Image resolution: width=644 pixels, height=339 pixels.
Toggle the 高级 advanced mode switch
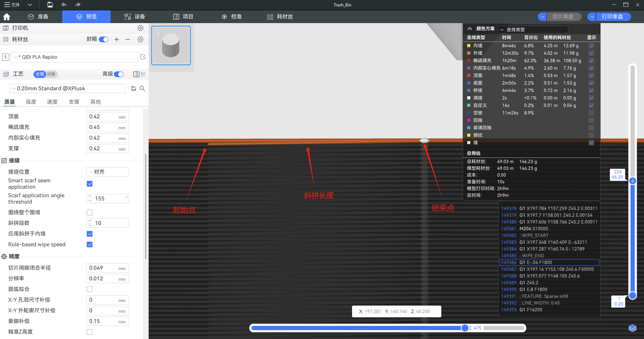point(119,74)
